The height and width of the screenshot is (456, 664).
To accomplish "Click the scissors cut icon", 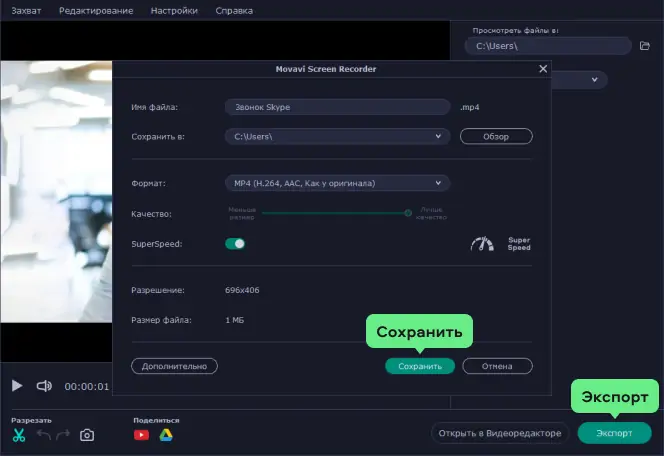I will click(x=19, y=435).
